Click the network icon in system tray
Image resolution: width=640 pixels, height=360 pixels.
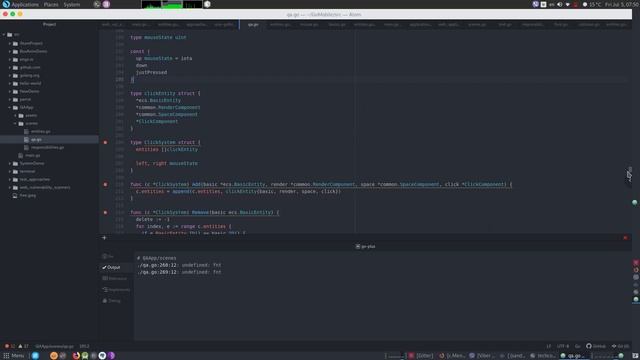[567, 4]
